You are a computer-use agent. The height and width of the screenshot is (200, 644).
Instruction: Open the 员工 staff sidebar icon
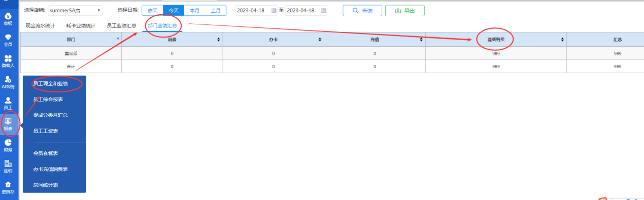(8, 103)
